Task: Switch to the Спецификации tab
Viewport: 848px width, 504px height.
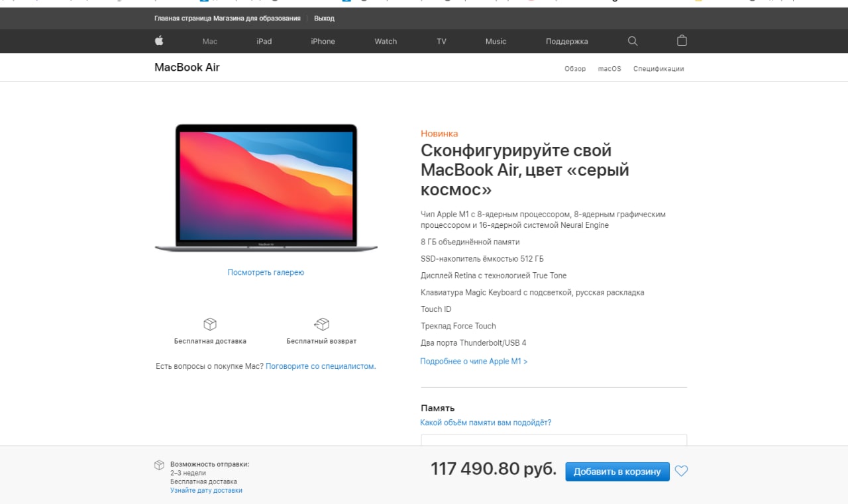Action: (659, 69)
